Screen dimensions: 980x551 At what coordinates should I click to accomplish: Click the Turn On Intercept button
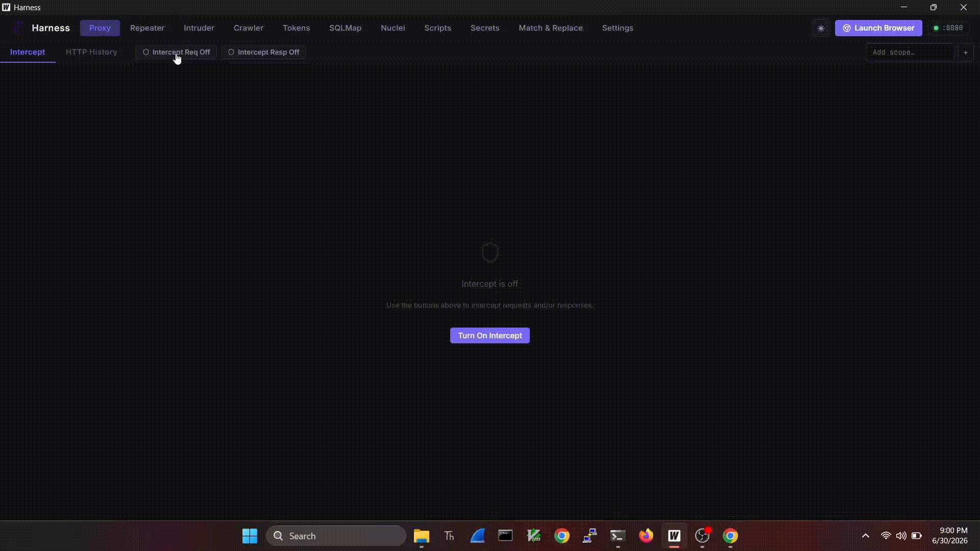pyautogui.click(x=490, y=335)
